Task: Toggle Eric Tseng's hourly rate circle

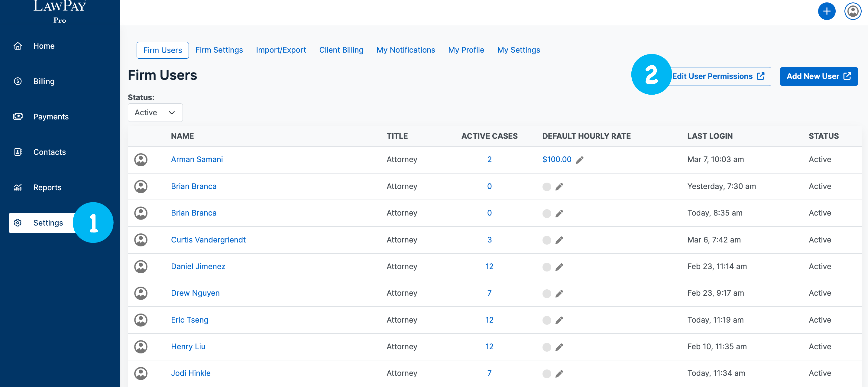Action: coord(546,320)
